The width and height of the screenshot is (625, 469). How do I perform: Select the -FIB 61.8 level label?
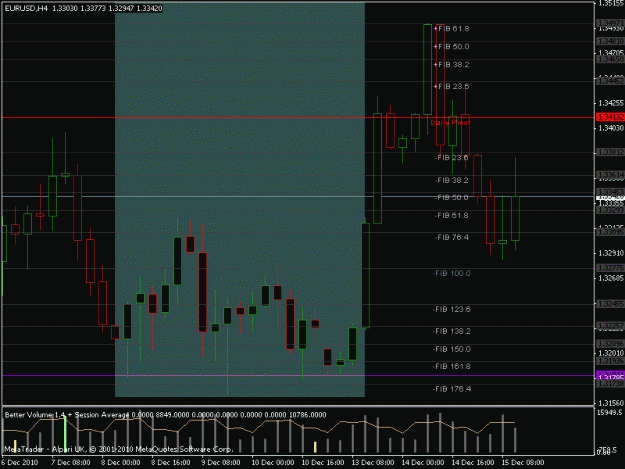[451, 216]
